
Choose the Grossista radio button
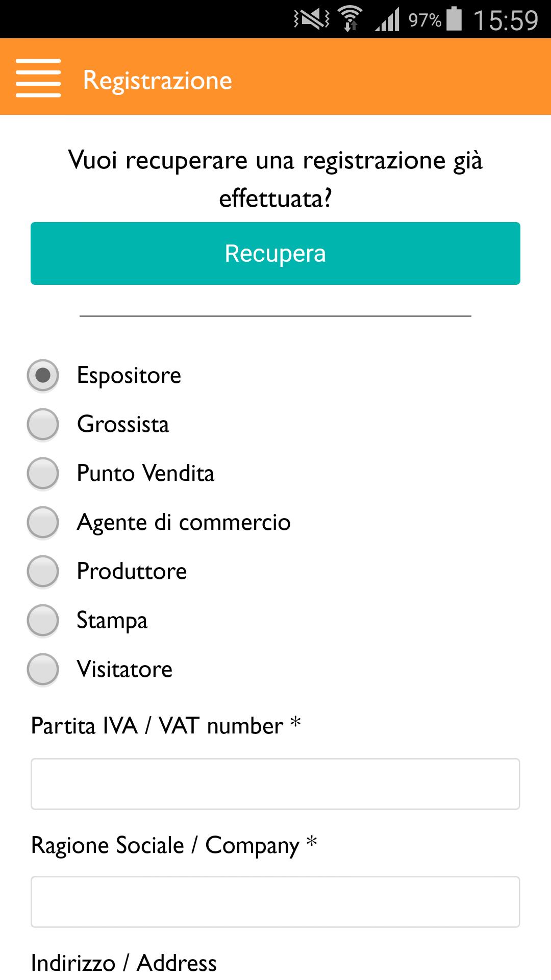(43, 425)
